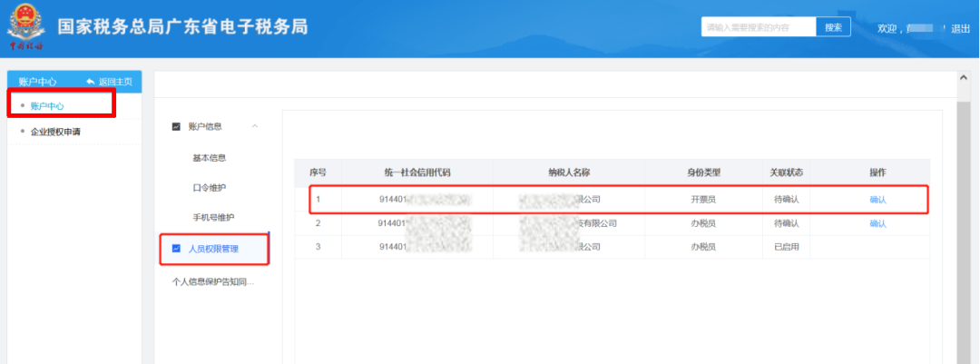The height and width of the screenshot is (364, 980).
Task: Click 确认 link for second row 办税员
Action: click(877, 223)
